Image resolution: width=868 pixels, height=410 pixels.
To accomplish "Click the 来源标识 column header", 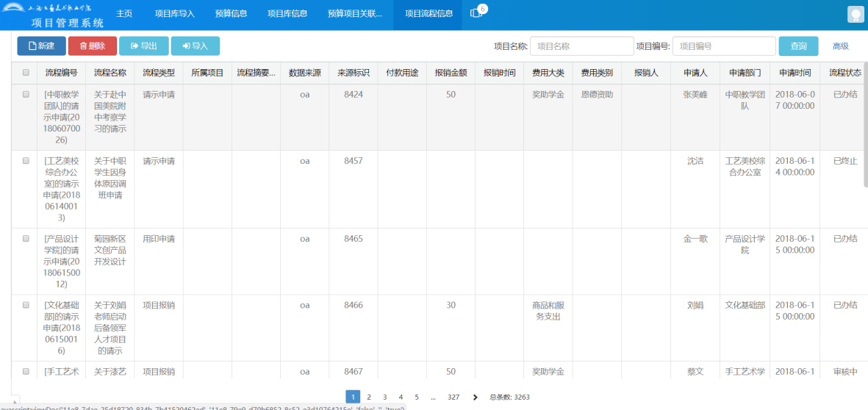I will pos(354,73).
